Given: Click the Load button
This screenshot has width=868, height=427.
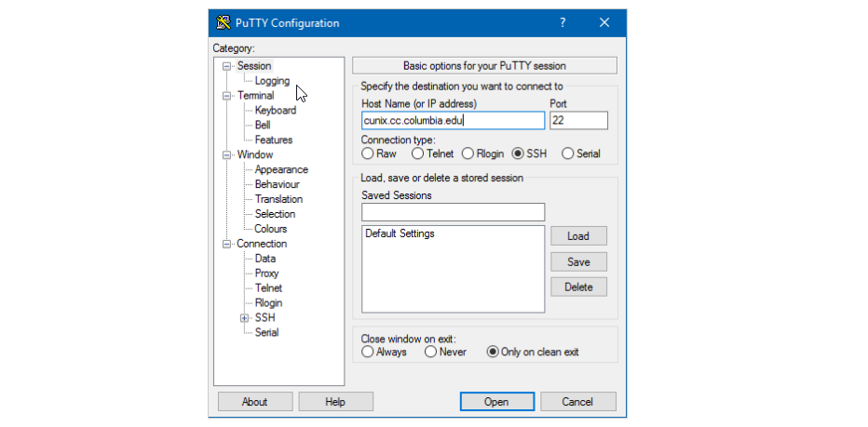Looking at the screenshot, I should 578,236.
